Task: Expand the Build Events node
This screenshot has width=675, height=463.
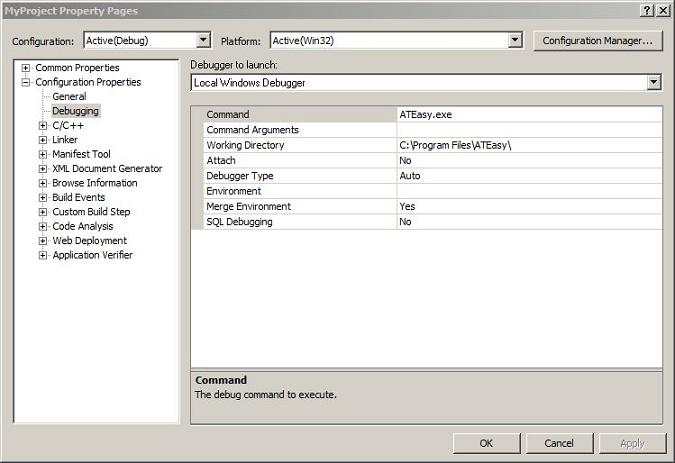Action: pos(43,198)
